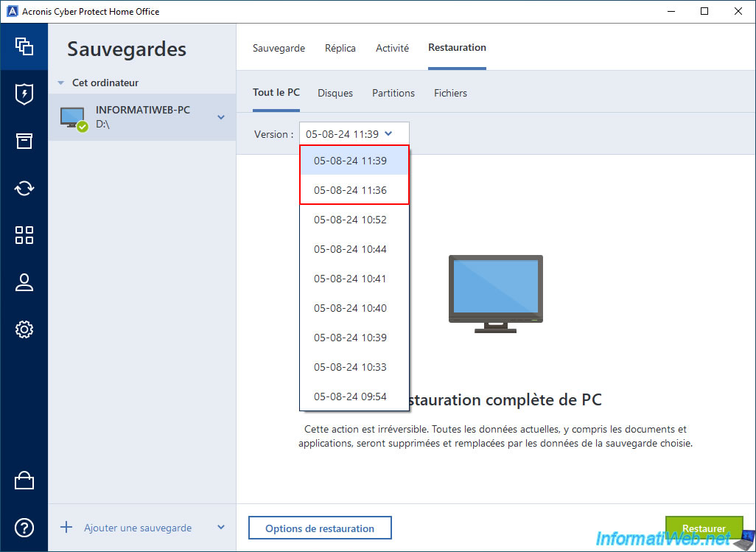The image size is (756, 552).
Task: Choose version 05-08-24 11:36
Action: (x=354, y=190)
